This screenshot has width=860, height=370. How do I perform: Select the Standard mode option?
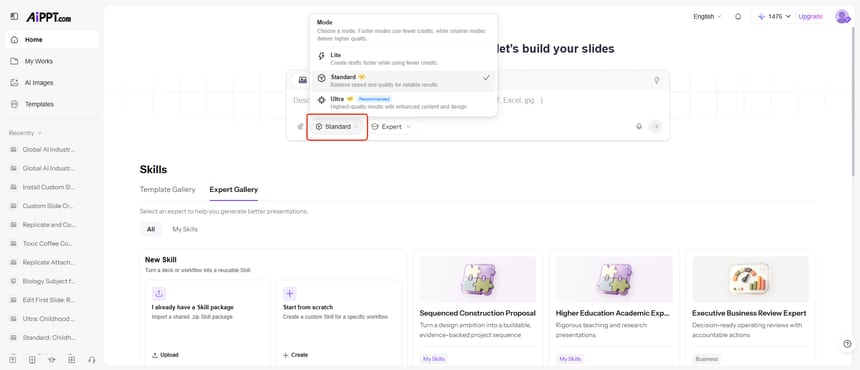click(403, 81)
